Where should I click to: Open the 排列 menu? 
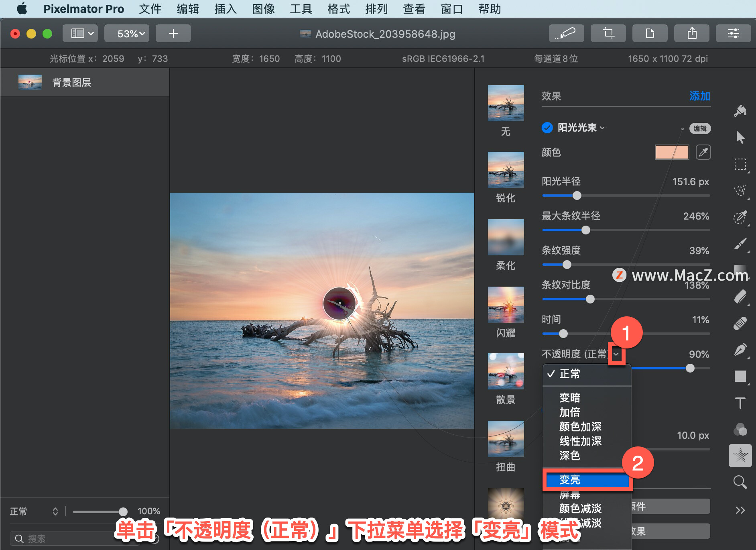(x=376, y=8)
